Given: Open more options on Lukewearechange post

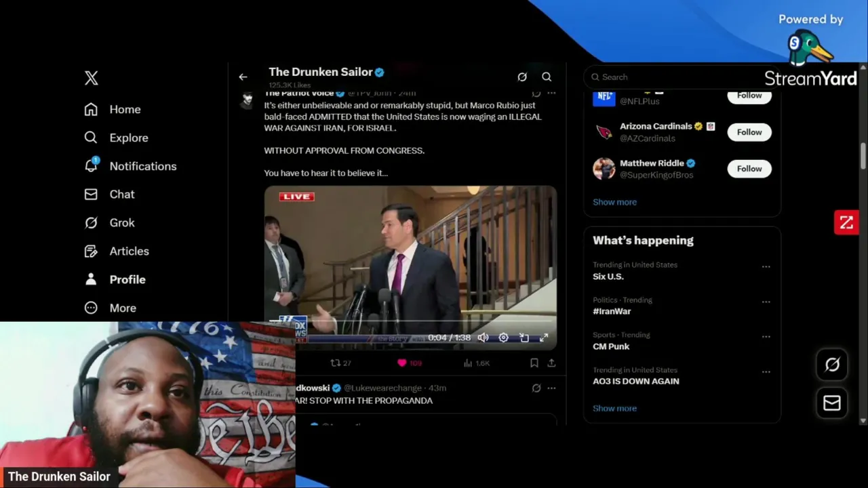Looking at the screenshot, I should [551, 388].
